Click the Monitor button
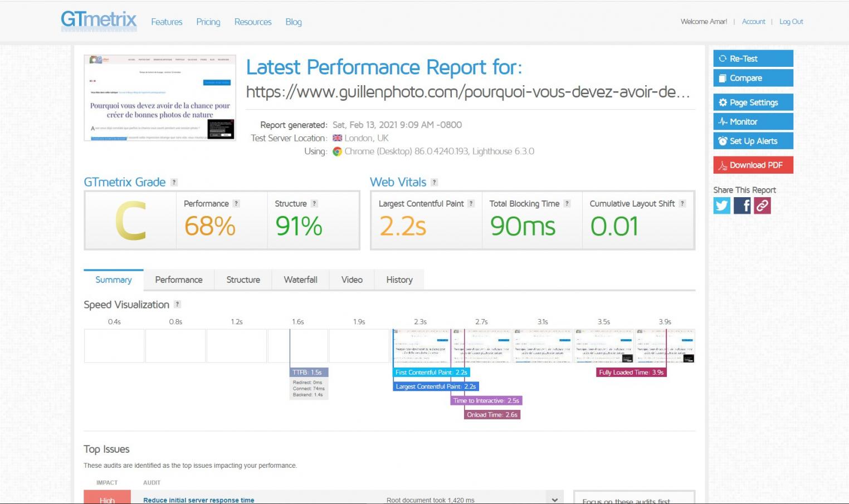 [x=753, y=121]
